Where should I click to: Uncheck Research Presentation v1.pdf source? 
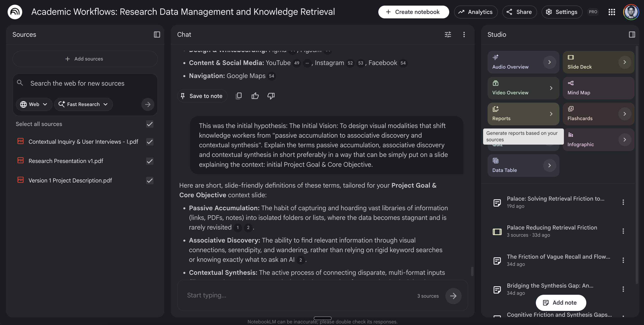pos(149,161)
